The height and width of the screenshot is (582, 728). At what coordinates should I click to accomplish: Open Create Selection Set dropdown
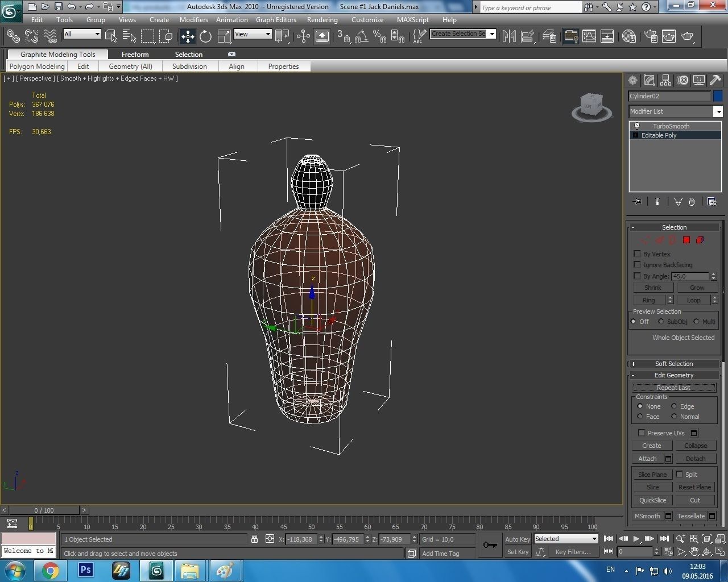pos(492,34)
